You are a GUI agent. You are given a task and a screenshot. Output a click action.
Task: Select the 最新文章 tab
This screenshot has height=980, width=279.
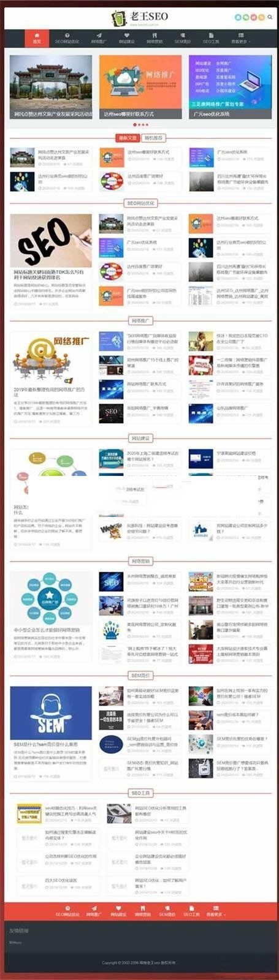tap(127, 138)
